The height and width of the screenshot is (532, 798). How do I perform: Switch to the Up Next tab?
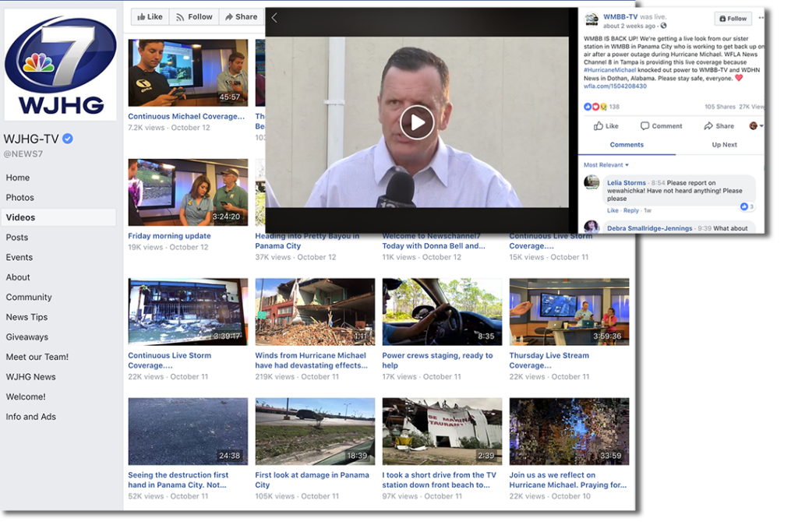[724, 145]
